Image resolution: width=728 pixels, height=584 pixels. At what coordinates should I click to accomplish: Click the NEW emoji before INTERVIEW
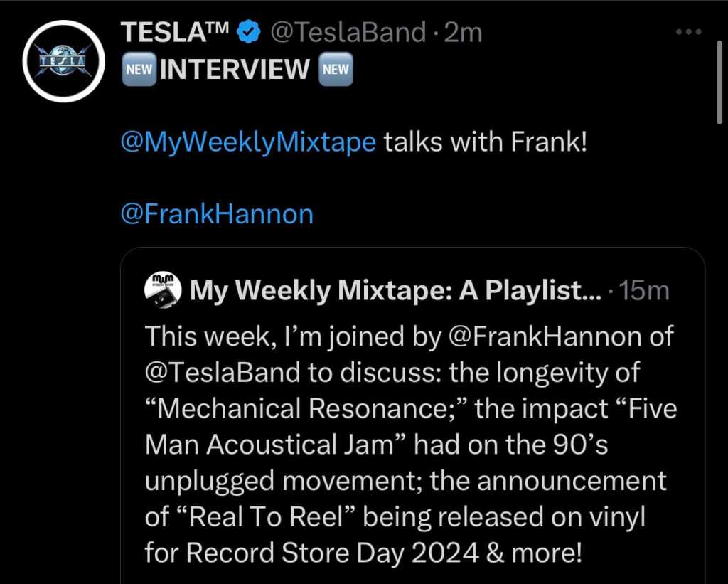click(x=139, y=69)
